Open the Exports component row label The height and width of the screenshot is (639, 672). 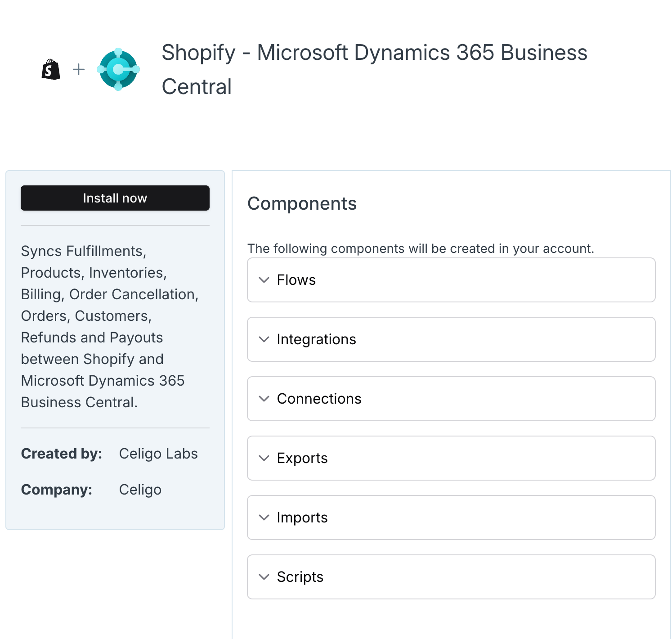(302, 458)
